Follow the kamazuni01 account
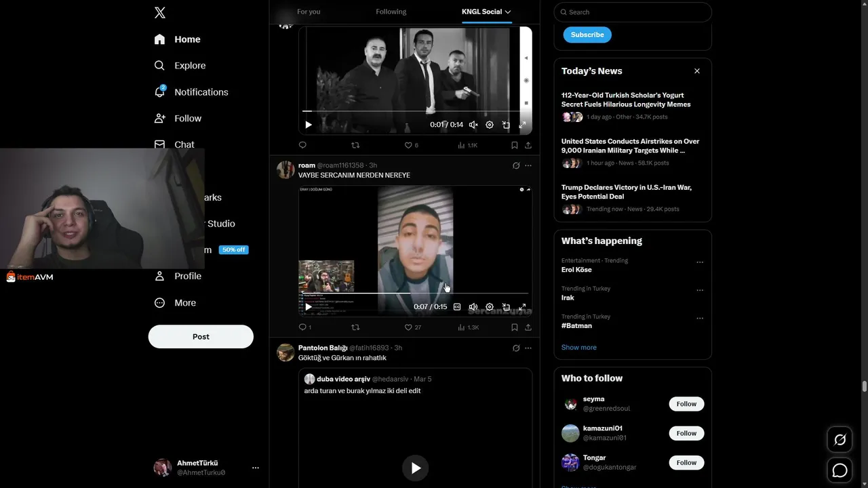Image resolution: width=868 pixels, height=488 pixels. coord(686,433)
